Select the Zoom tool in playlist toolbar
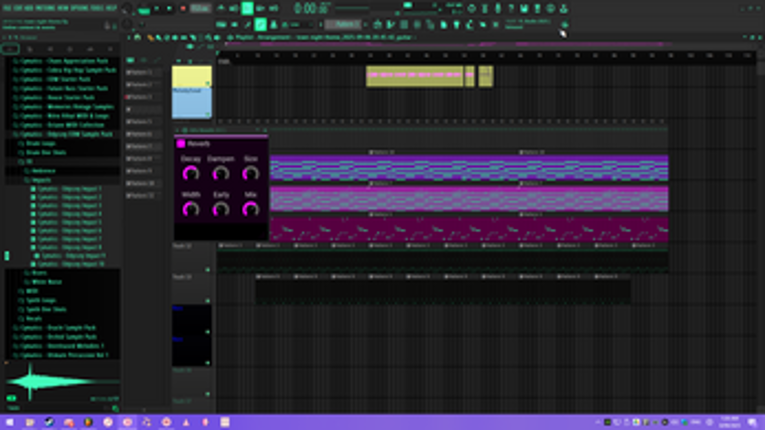Image resolution: width=765 pixels, height=430 pixels. click(208, 38)
